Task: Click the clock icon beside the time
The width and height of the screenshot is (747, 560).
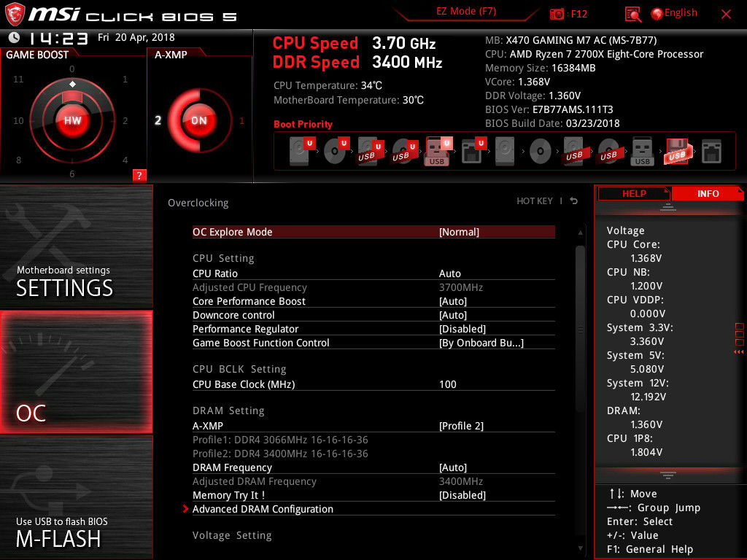Action: coord(15,37)
